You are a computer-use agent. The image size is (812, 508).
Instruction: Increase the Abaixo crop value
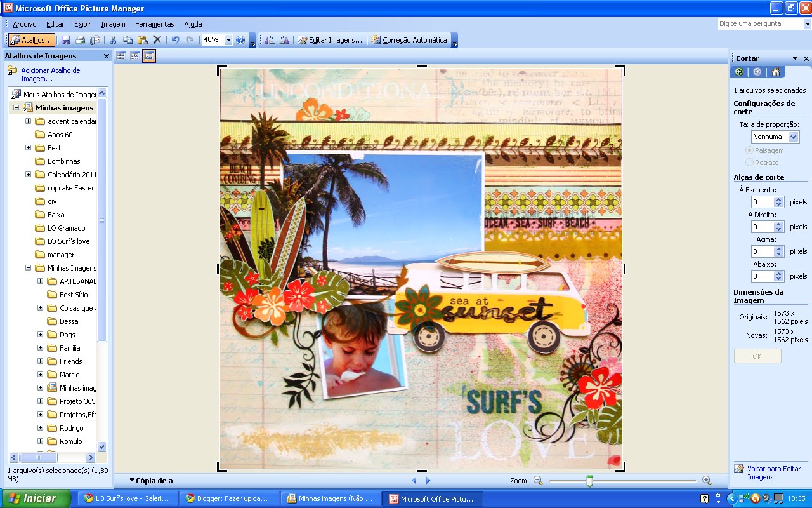tap(780, 274)
